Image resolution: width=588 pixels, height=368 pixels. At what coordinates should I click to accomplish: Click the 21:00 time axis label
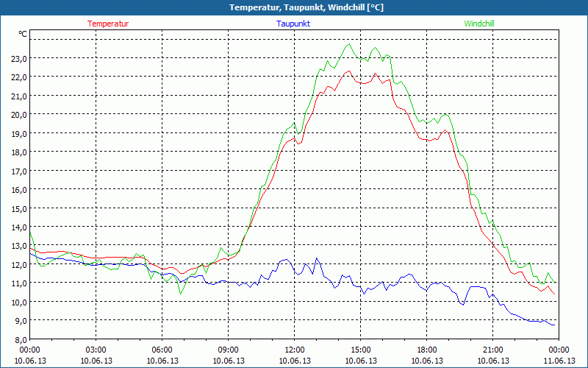pyautogui.click(x=492, y=350)
